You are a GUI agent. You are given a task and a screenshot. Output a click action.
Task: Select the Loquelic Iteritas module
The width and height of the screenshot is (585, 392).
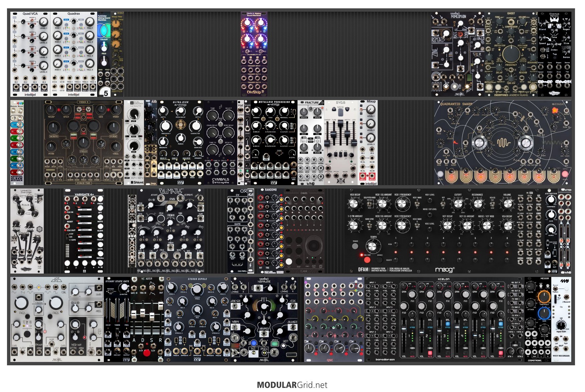[27, 231]
